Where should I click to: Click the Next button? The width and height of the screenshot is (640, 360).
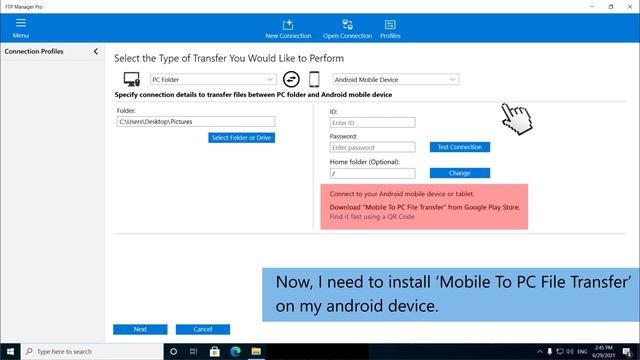coord(140,329)
